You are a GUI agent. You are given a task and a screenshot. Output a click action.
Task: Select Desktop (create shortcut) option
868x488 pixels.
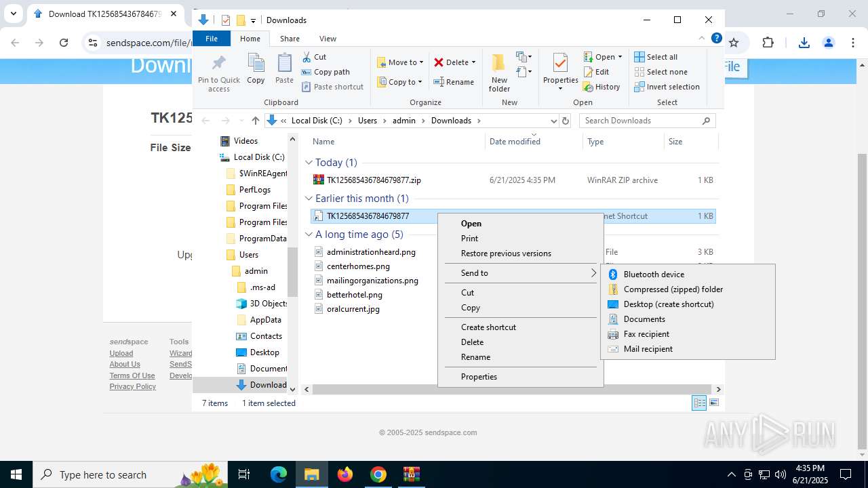(688, 304)
